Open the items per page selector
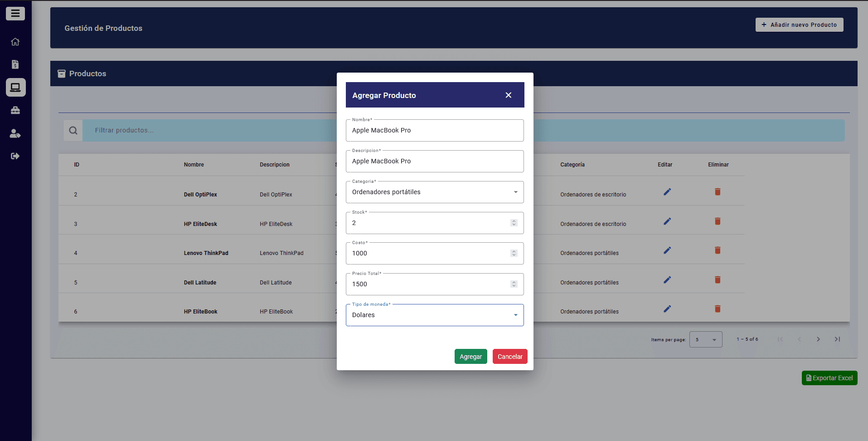The height and width of the screenshot is (441, 868). coord(705,339)
